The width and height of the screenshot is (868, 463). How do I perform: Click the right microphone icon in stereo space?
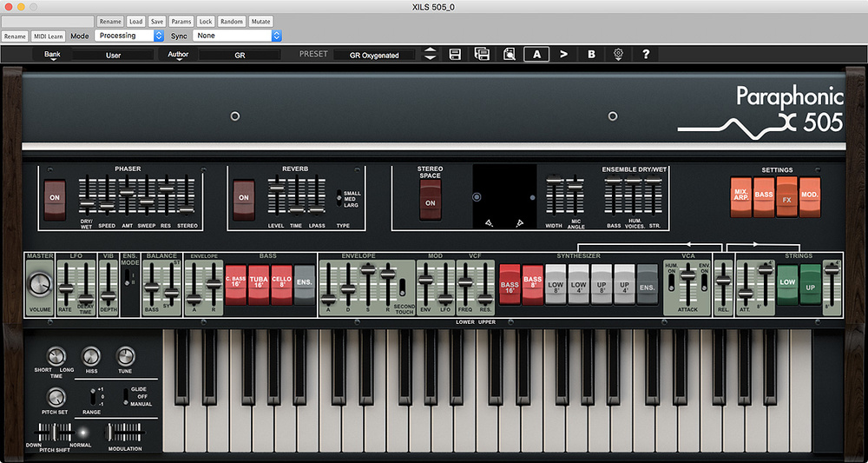click(x=519, y=223)
